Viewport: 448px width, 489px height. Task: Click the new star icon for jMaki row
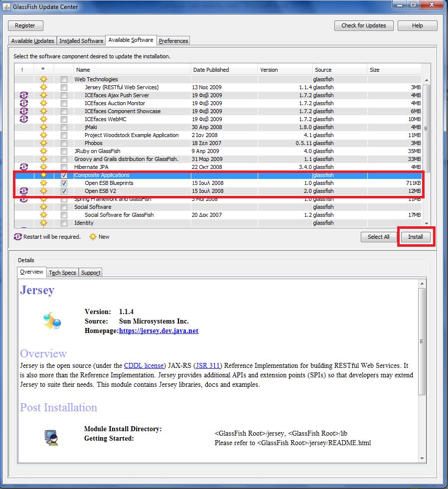click(x=43, y=127)
